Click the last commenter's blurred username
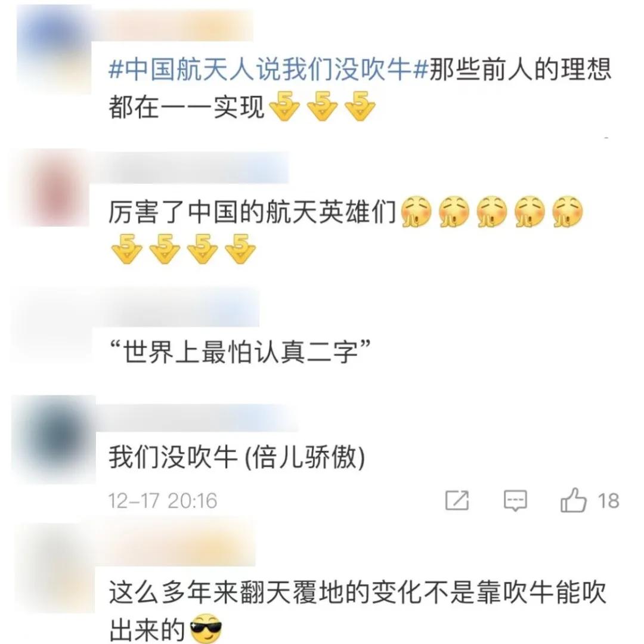 coord(176,546)
